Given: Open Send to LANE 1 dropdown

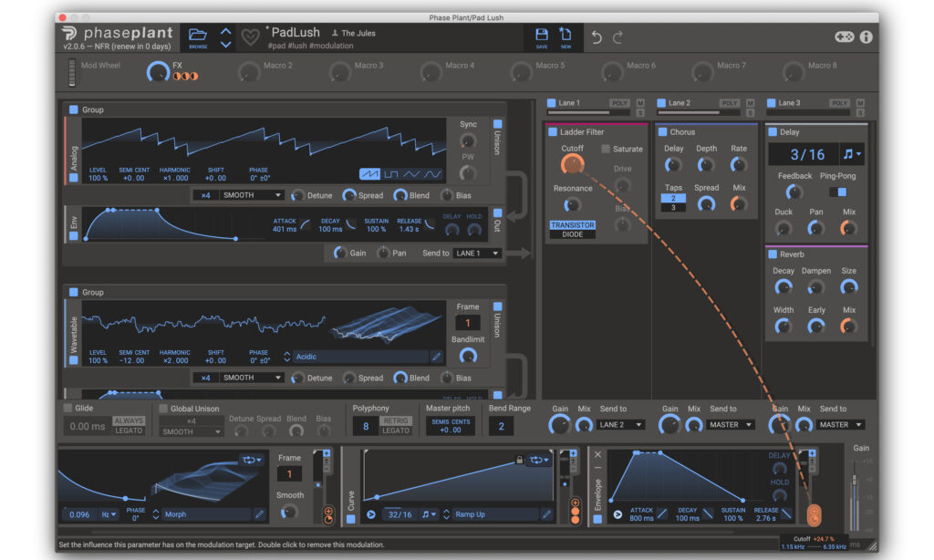Looking at the screenshot, I should [x=477, y=254].
